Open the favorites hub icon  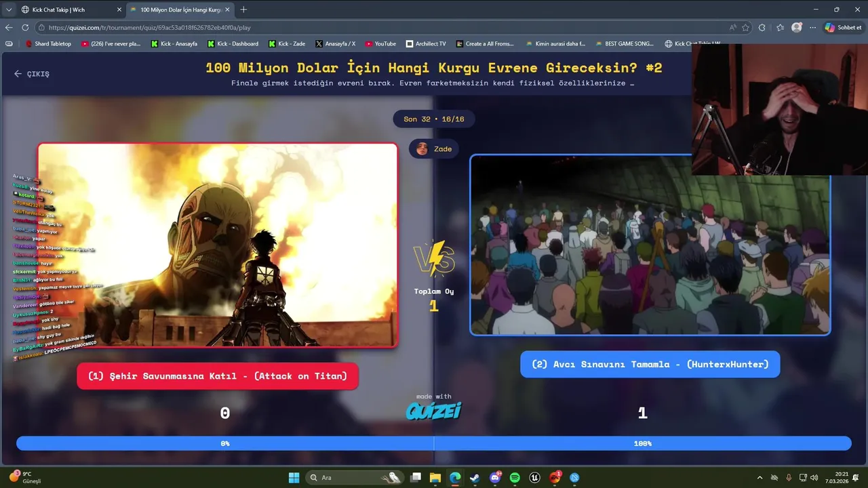point(780,28)
